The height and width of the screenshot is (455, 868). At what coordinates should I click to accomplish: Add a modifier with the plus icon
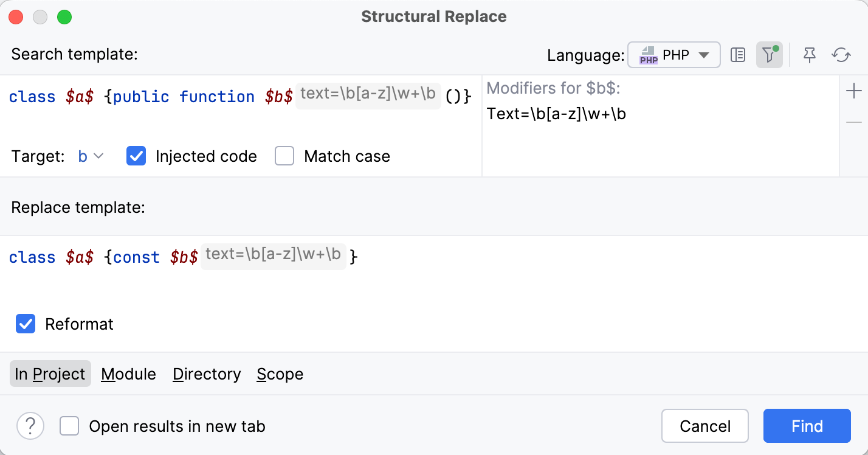[x=854, y=92]
